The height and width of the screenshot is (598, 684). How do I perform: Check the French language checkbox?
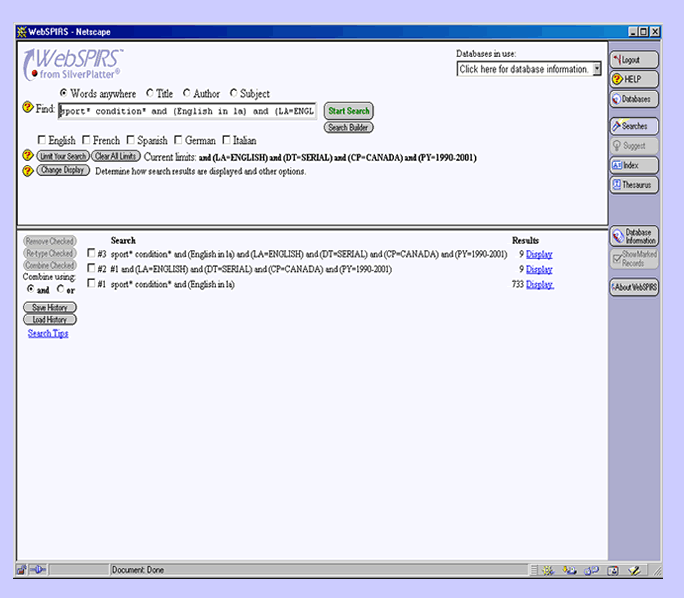(x=86, y=140)
